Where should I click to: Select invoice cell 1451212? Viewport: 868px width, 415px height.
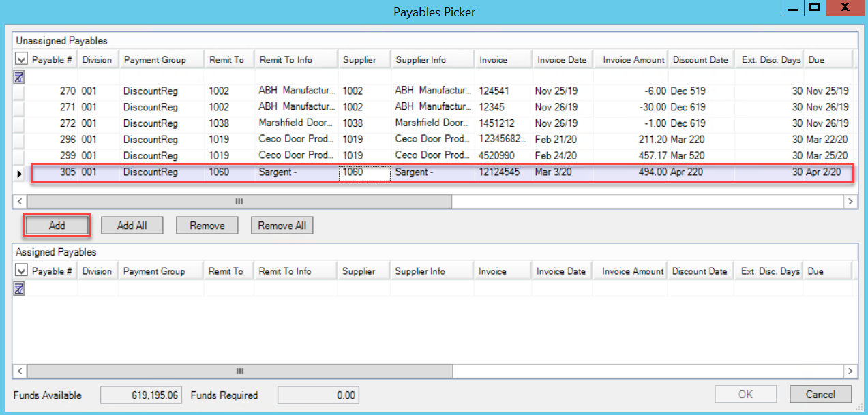click(503, 123)
